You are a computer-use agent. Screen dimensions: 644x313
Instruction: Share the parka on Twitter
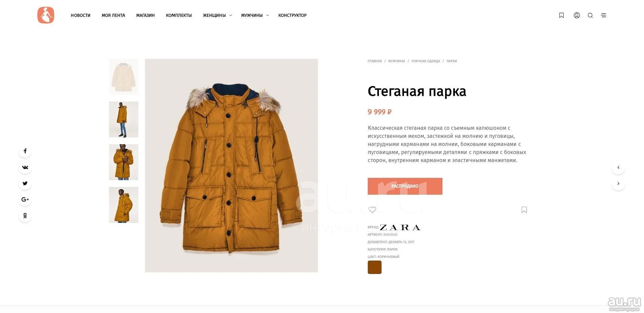pyautogui.click(x=25, y=183)
